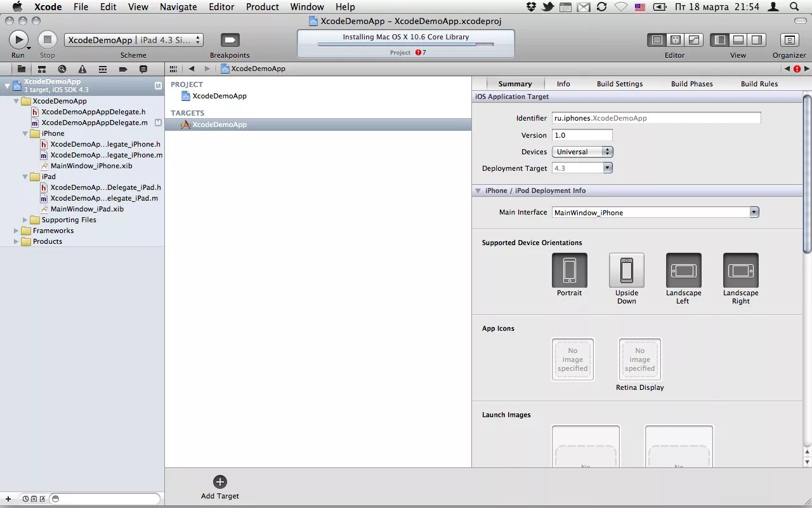The width and height of the screenshot is (812, 508).
Task: Open the scheme selector popup
Action: point(134,40)
